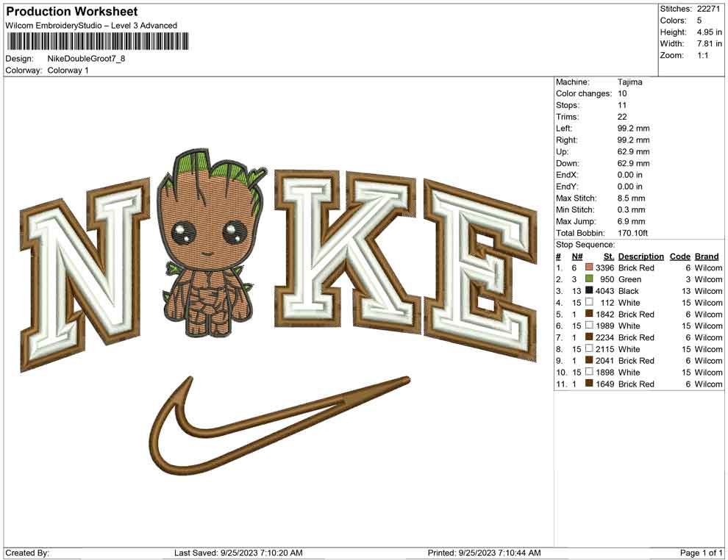Click the Min Stitch value '0.3 mm'
Image resolution: width=728 pixels, height=560 pixels.
[632, 209]
